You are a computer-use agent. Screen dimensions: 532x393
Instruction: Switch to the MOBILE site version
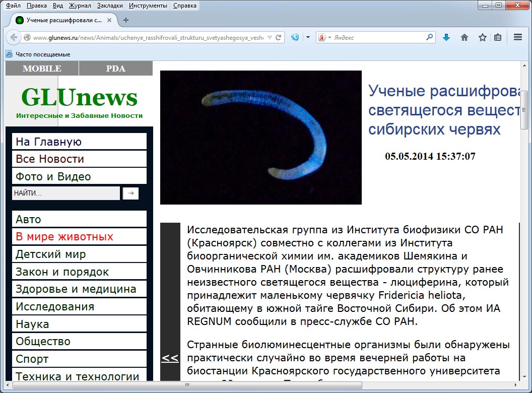coord(42,69)
